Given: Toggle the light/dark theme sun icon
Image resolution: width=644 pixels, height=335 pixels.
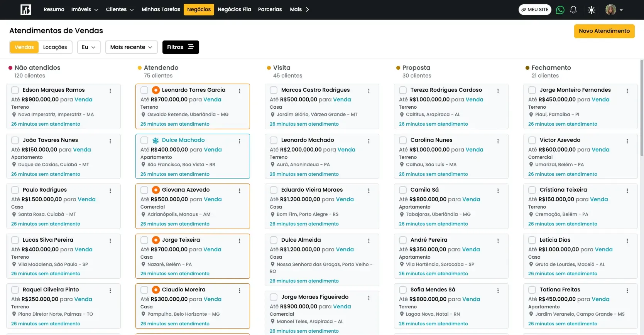Looking at the screenshot, I should (592, 10).
